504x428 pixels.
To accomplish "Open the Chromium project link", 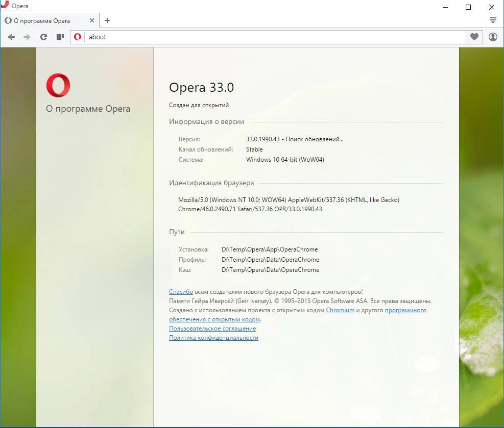I will tap(340, 310).
